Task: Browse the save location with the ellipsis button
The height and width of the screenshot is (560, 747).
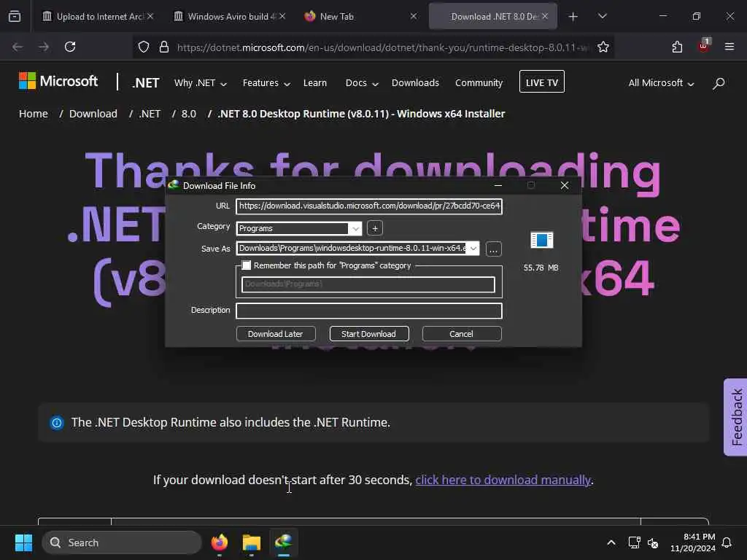Action: [x=494, y=249]
